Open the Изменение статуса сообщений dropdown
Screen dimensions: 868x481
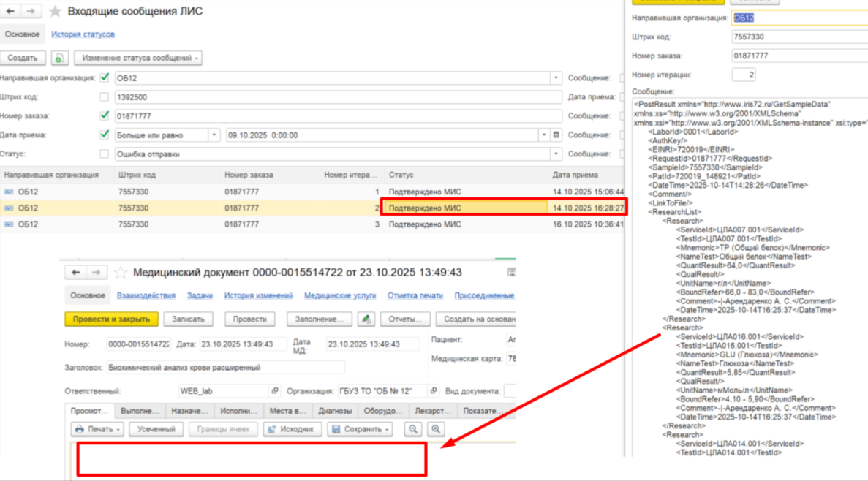point(138,58)
